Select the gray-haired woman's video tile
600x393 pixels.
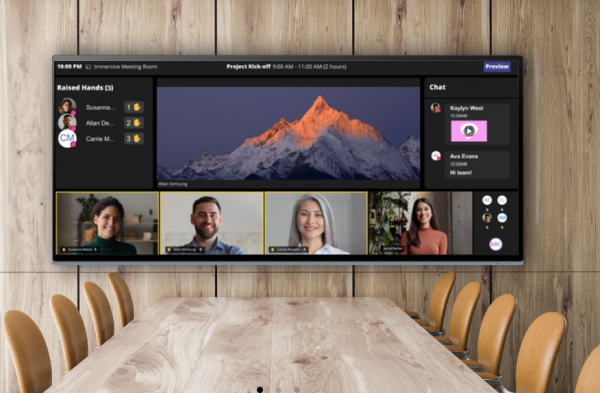(316, 223)
